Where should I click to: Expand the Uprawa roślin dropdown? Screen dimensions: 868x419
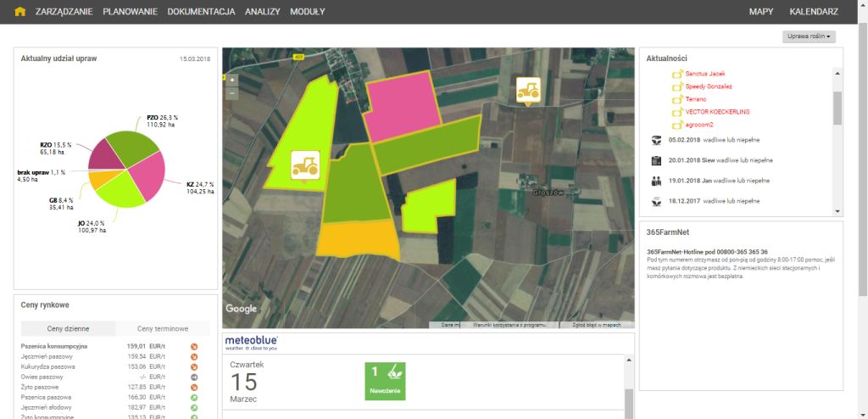click(809, 36)
